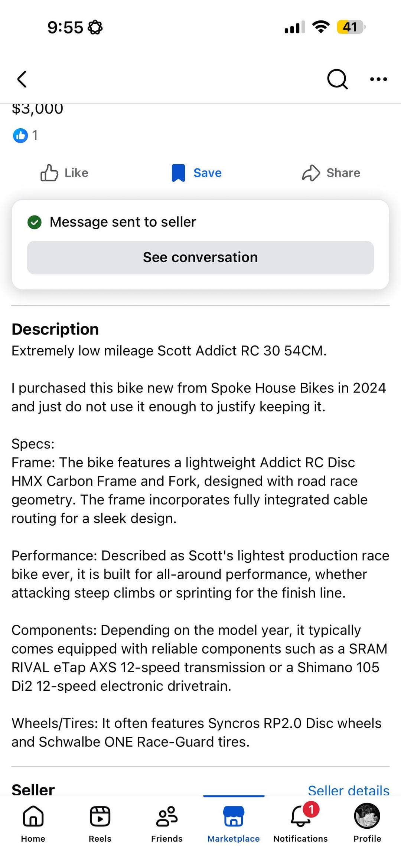Image resolution: width=401 pixels, height=868 pixels.
Task: Share this marketplace listing
Action: pyautogui.click(x=331, y=173)
